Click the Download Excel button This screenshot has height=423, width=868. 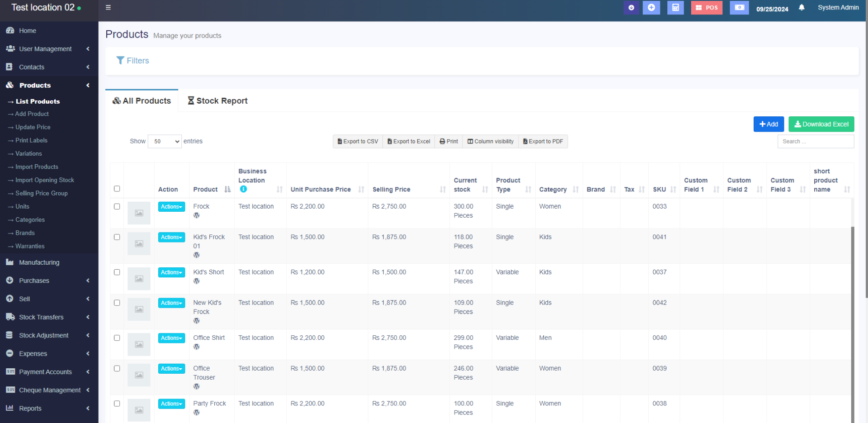821,124
